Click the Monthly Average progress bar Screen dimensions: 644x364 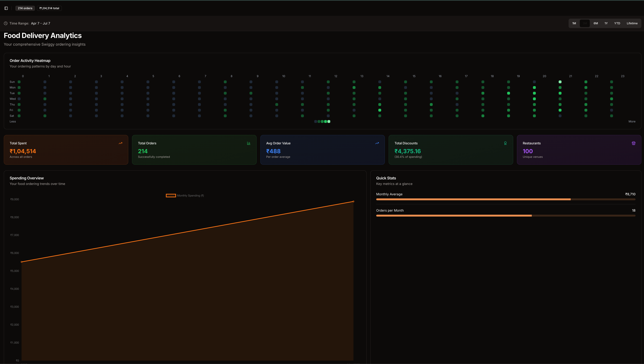pos(506,199)
